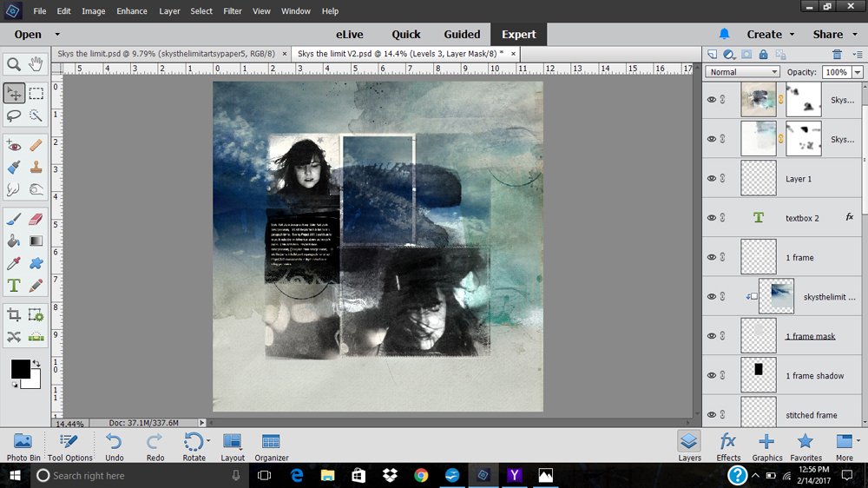Select the Lasso tool
The width and height of the screenshot is (868, 488).
click(14, 115)
